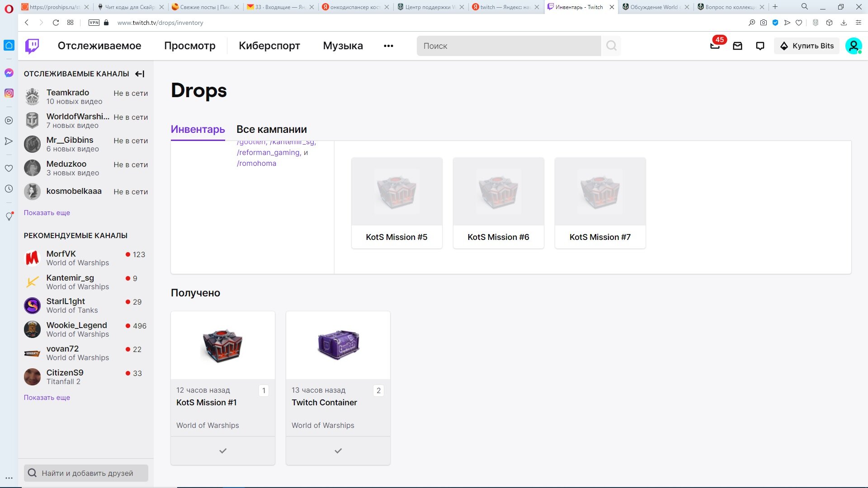The height and width of the screenshot is (488, 868).
Task: Click the Купить Bits button
Action: click(x=807, y=46)
